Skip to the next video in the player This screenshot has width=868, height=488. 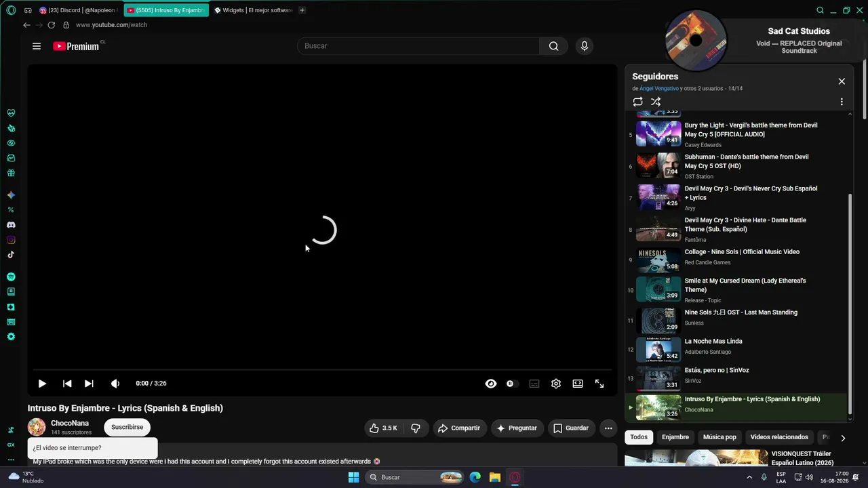89,384
